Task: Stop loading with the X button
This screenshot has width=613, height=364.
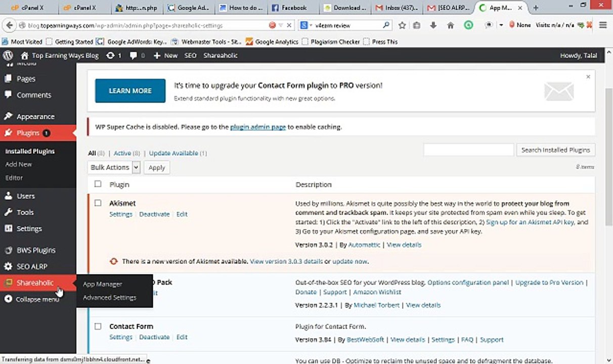Action: 289,25
